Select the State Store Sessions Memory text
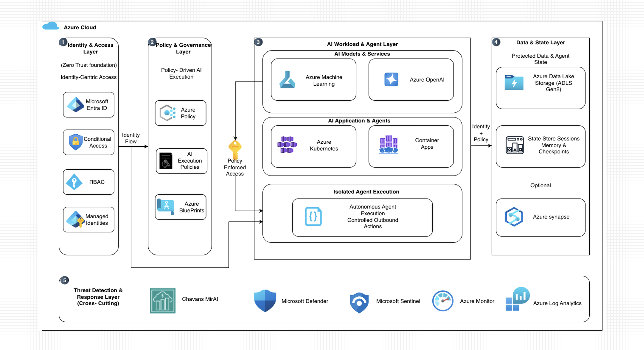This screenshot has height=350, width=644. click(554, 145)
